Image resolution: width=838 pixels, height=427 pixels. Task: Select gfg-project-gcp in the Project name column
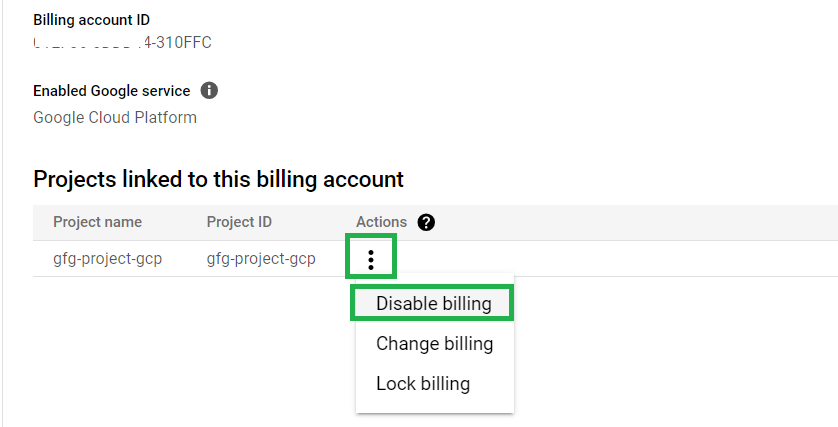click(x=107, y=259)
